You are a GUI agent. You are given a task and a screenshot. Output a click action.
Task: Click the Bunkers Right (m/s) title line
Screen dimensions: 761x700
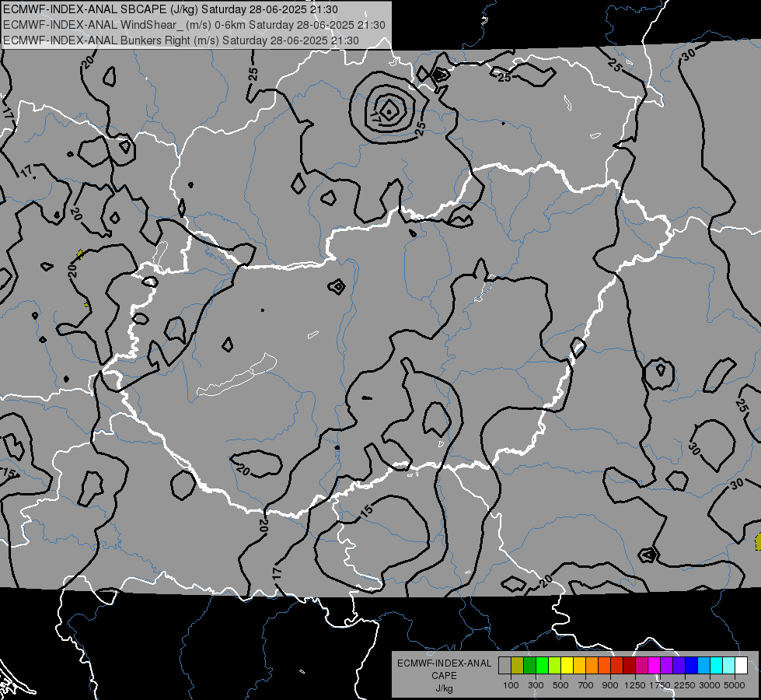pyautogui.click(x=181, y=40)
